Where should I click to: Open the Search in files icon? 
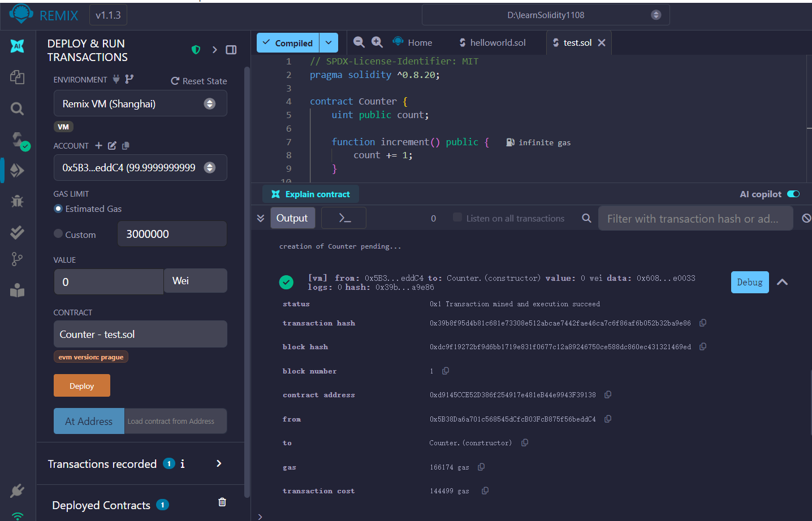click(x=17, y=108)
